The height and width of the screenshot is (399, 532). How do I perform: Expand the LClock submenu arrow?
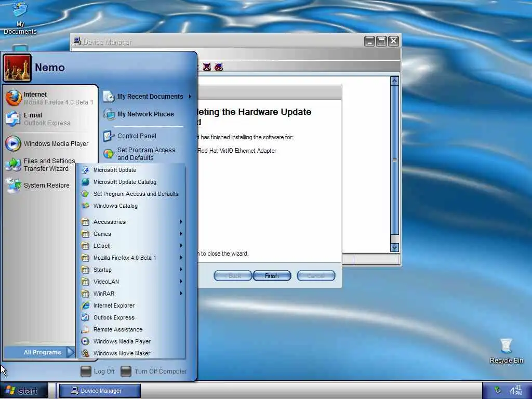click(181, 245)
